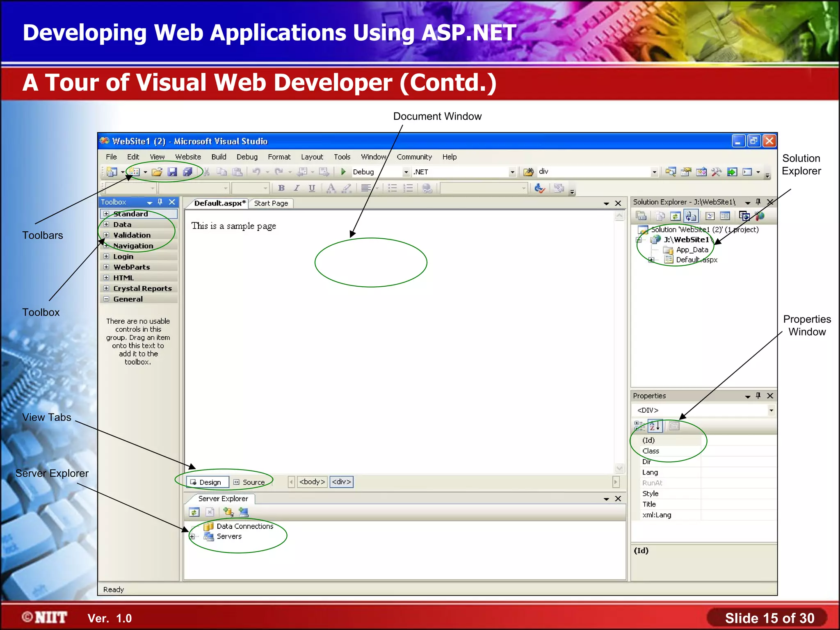840x630 pixels.
Task: Click the Toolbox wrench icon in main toolbar
Action: 717,172
